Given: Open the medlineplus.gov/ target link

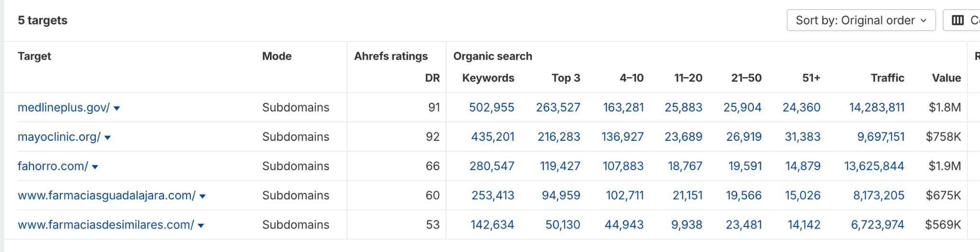Looking at the screenshot, I should tap(64, 107).
